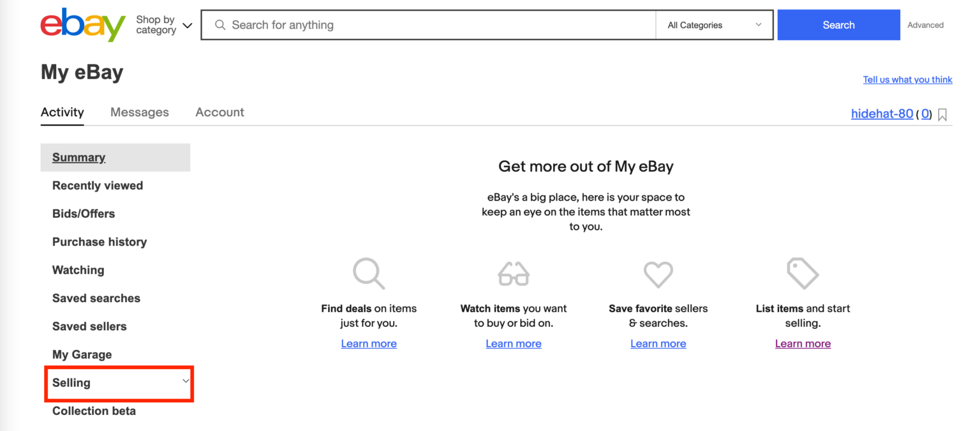Open Purchase history from the sidebar

(100, 241)
